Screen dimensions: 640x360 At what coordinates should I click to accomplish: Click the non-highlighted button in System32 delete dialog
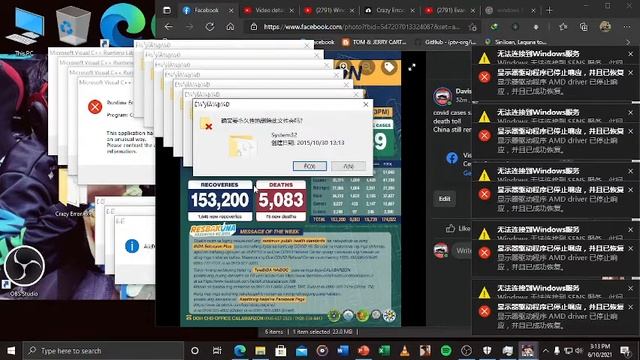point(348,166)
